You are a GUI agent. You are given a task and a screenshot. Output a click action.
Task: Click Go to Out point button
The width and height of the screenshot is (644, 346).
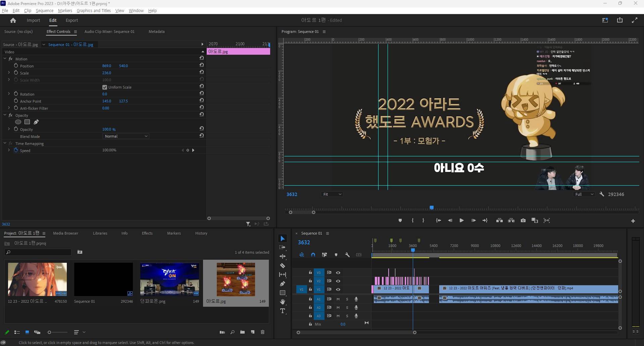(x=485, y=220)
